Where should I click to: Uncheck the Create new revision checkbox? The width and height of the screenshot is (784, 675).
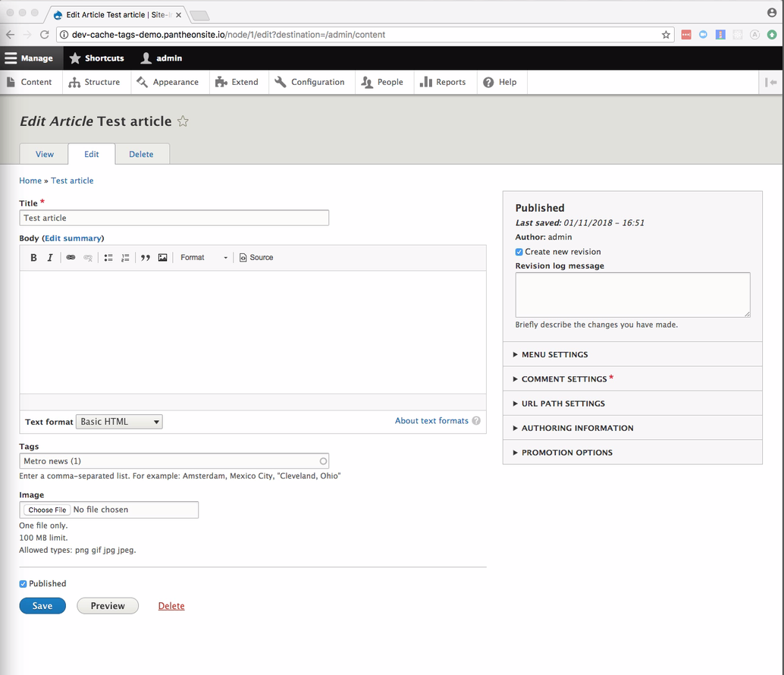[519, 251]
